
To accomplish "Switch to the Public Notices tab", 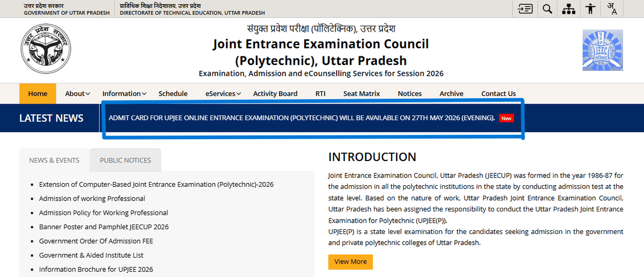I will coord(126,160).
